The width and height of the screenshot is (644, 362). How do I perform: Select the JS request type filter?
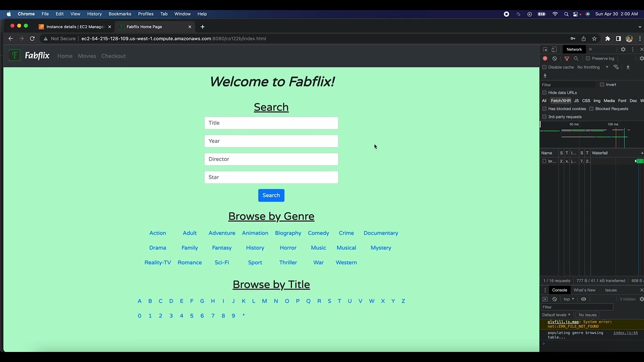576,101
